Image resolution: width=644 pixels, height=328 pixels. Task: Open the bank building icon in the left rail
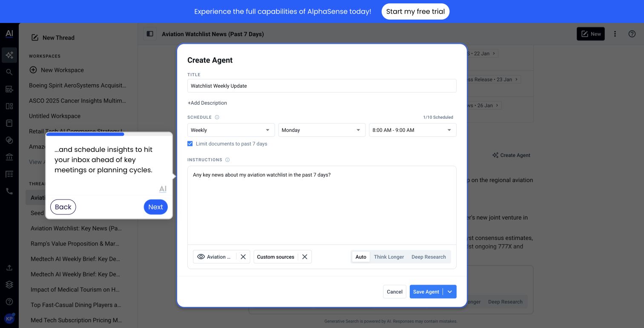(9, 157)
